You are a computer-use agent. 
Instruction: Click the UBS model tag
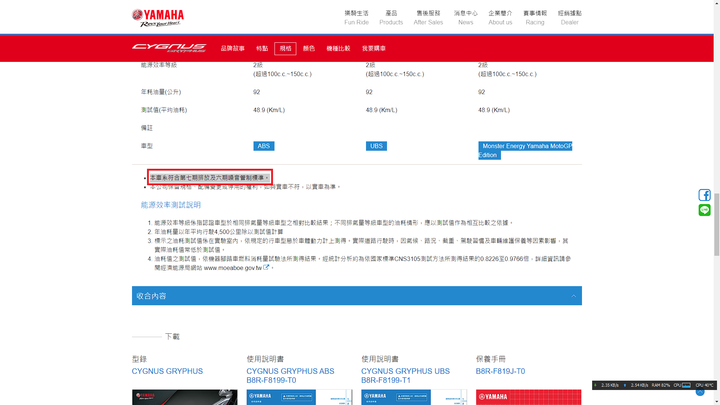[376, 146]
